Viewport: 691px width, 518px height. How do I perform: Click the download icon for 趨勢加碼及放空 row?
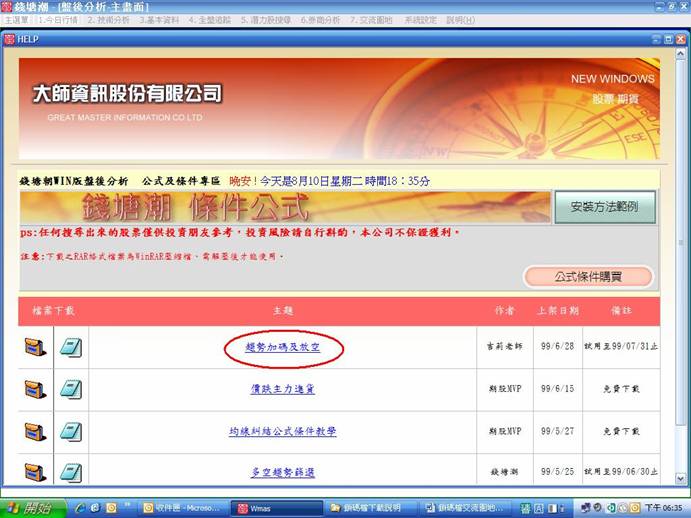(35, 347)
